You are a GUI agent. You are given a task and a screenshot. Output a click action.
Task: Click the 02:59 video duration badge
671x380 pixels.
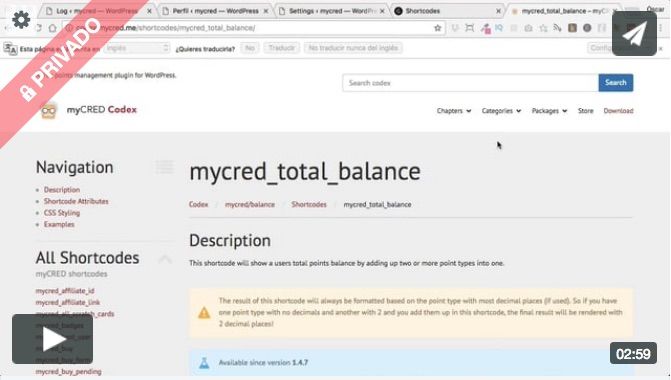pyautogui.click(x=633, y=353)
